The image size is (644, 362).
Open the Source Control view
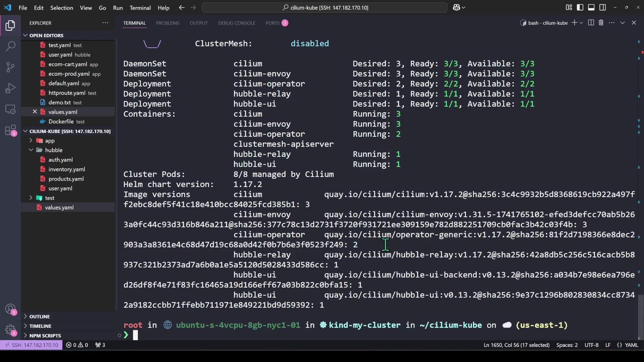(10, 67)
